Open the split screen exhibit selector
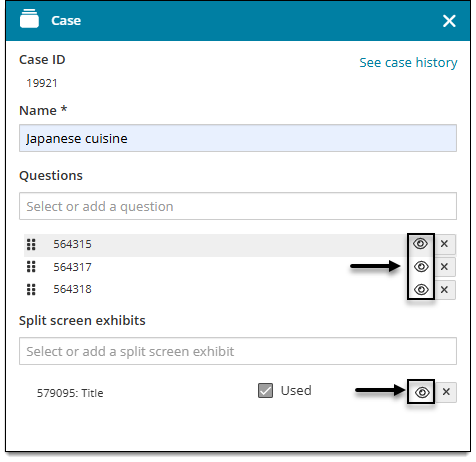This screenshot has height=462, width=476. point(238,351)
